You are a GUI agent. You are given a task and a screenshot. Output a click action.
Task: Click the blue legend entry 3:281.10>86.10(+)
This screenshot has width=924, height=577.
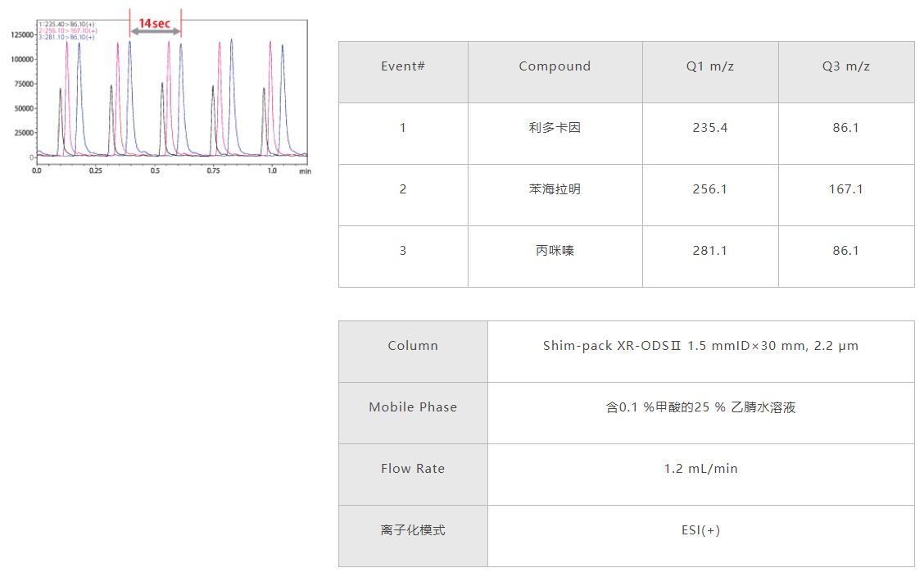tap(66, 38)
